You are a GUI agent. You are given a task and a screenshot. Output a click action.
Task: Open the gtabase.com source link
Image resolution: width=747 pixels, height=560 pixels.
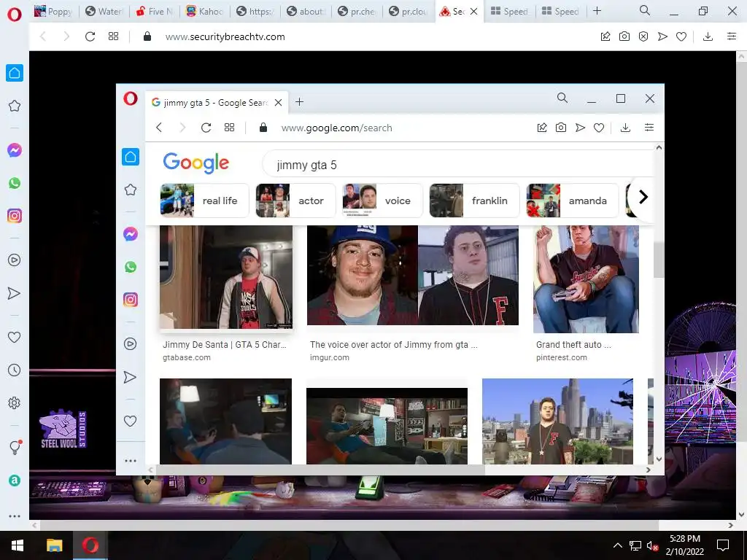click(187, 357)
